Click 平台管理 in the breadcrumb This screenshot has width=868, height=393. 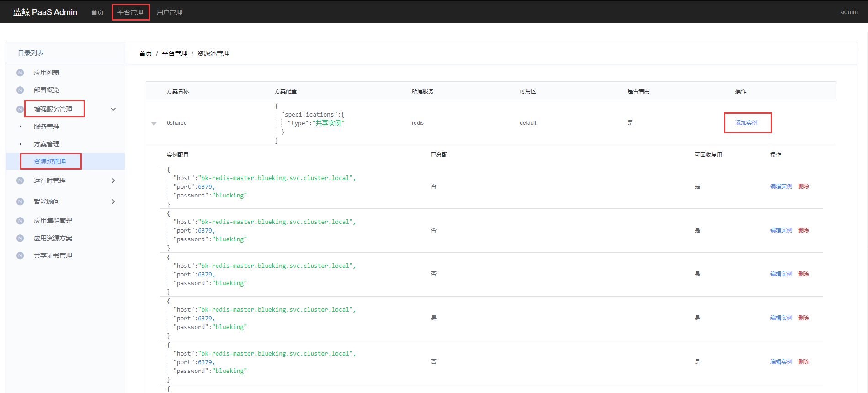(x=175, y=53)
